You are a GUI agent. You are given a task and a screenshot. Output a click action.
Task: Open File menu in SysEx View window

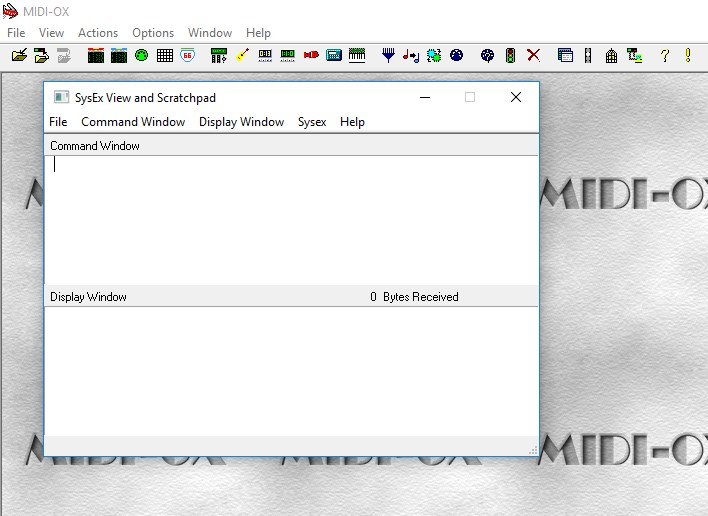click(x=58, y=122)
